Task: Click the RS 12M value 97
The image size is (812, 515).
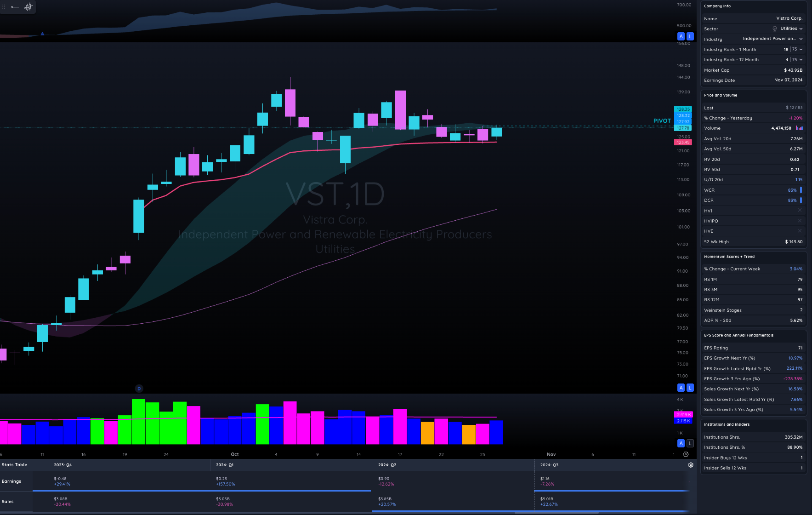Action: point(800,300)
